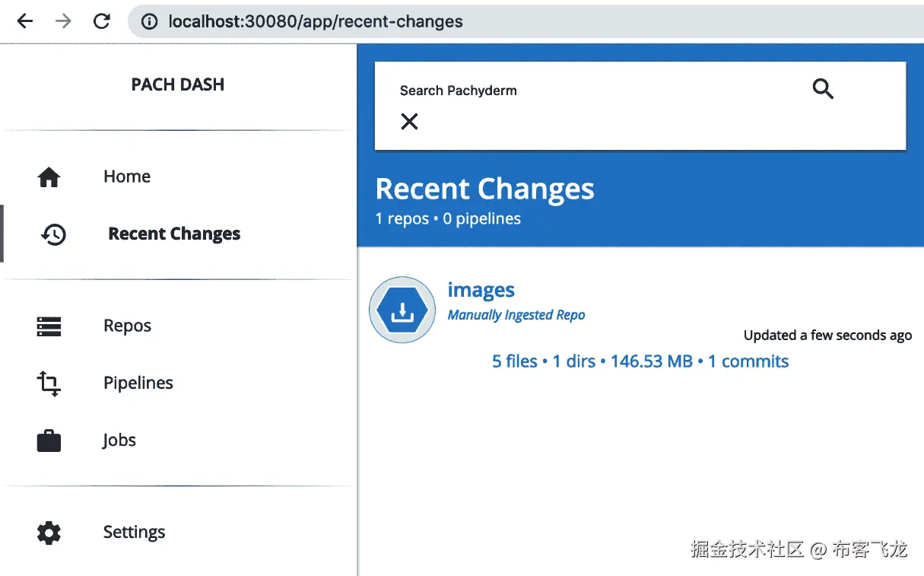Image resolution: width=924 pixels, height=576 pixels.
Task: Open the Pipelines menu entry
Action: tap(138, 383)
